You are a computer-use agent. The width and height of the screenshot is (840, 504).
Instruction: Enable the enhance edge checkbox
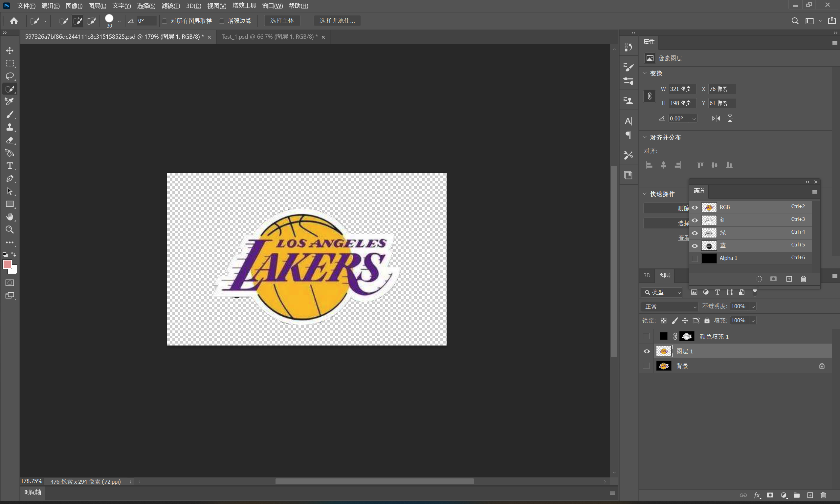click(x=222, y=21)
